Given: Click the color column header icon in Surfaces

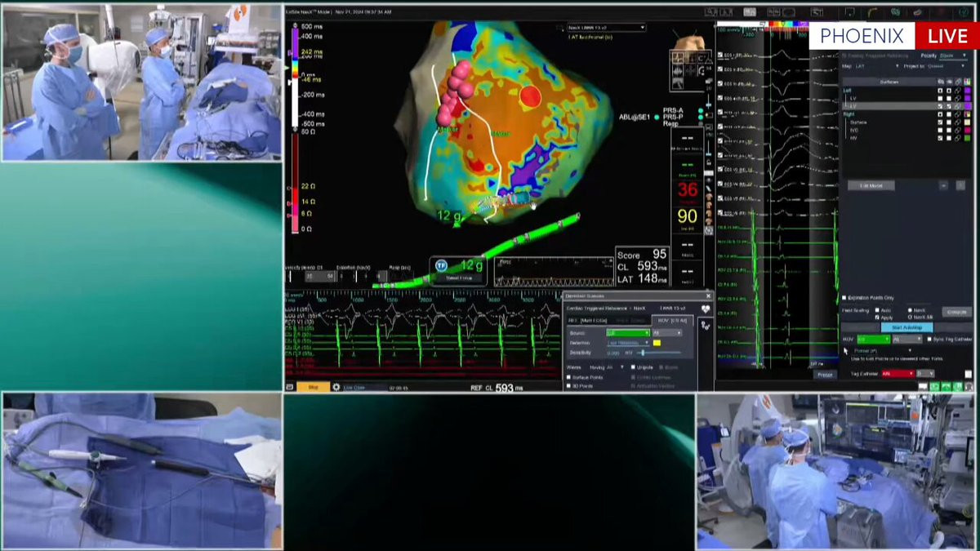Looking at the screenshot, I should 968,82.
